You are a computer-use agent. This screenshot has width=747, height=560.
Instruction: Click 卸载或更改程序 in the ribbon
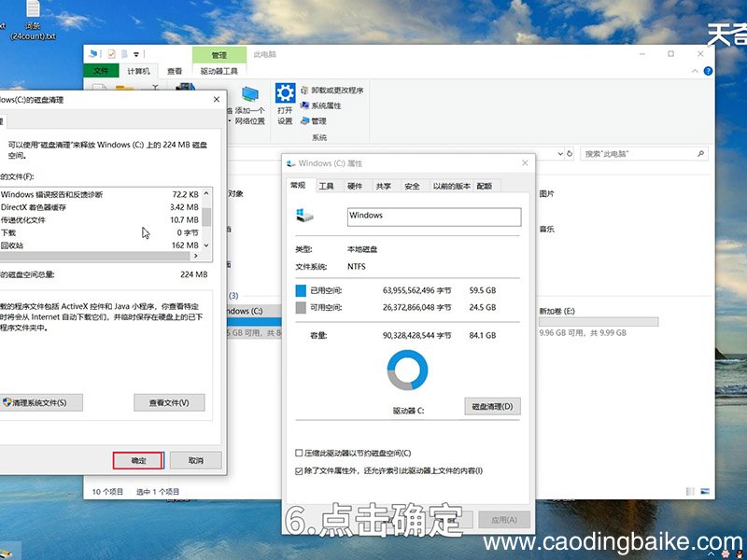coord(332,90)
